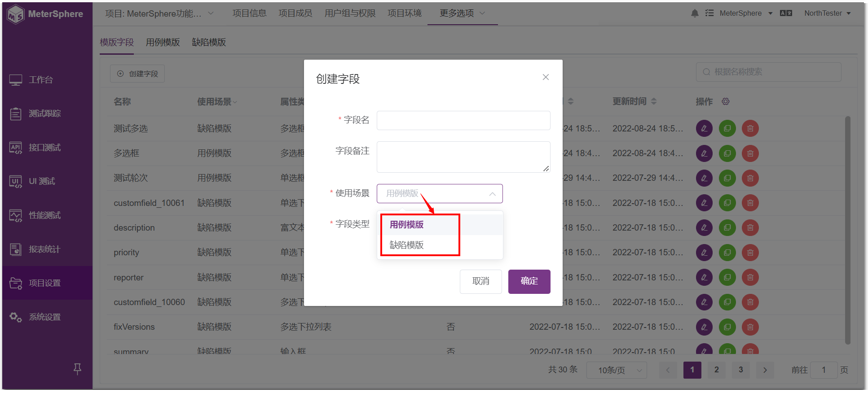
Task: Open 接口测试 in the sidebar
Action: coord(47,148)
